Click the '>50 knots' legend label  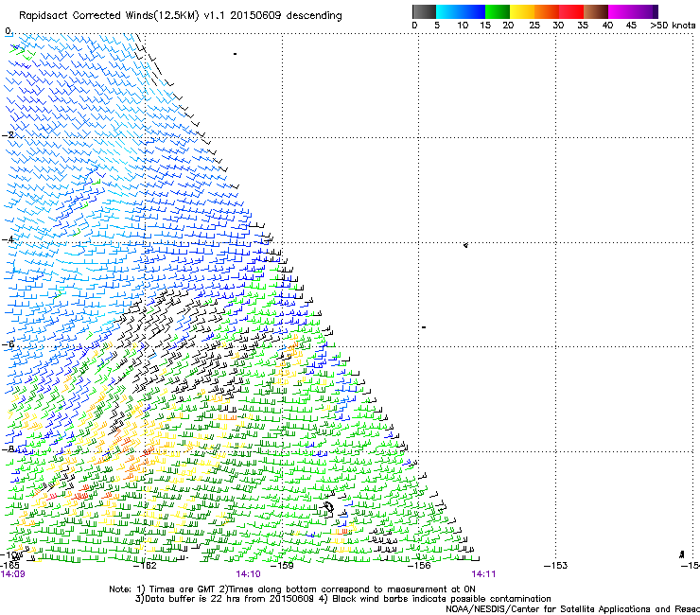click(x=673, y=25)
